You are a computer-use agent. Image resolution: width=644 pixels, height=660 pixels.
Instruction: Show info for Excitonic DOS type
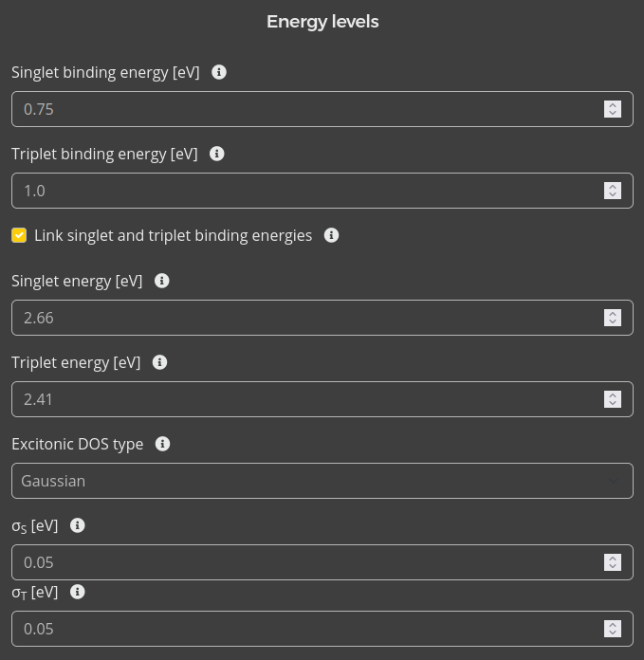[x=163, y=444]
